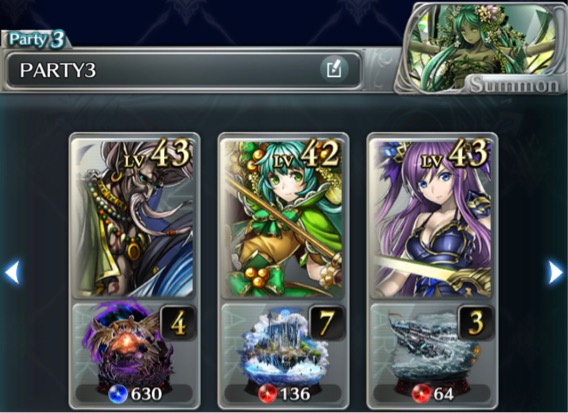This screenshot has width=568, height=413.
Task: Select the level 43 elephant-man unit card
Action: pyautogui.click(x=133, y=218)
